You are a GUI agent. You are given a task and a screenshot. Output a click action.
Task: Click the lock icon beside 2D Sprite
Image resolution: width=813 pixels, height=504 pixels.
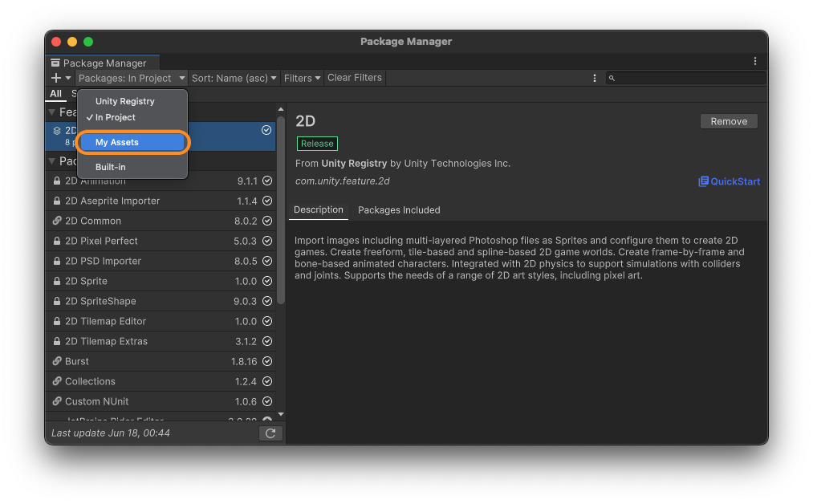[x=57, y=282]
